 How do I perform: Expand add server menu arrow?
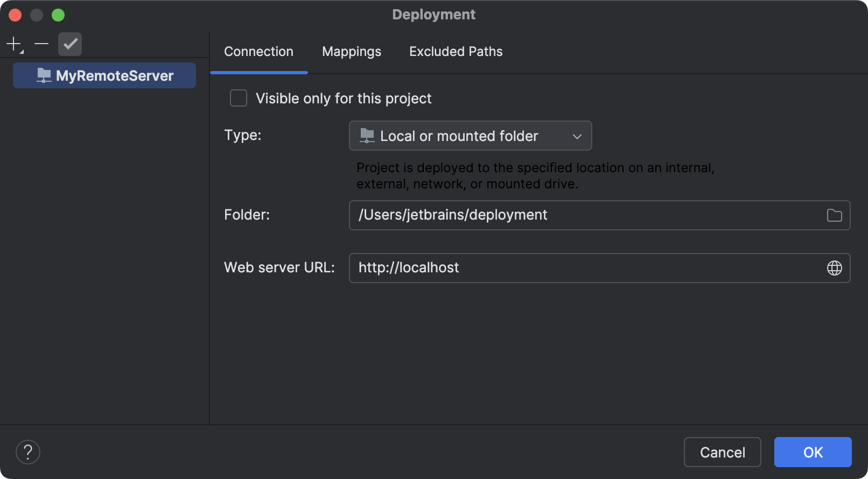point(22,52)
